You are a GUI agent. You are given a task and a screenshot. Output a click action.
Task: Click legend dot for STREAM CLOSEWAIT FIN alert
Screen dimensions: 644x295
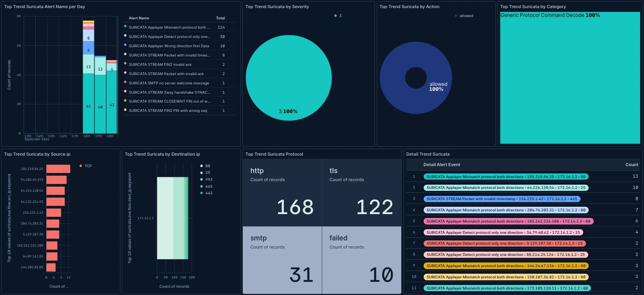(125, 101)
